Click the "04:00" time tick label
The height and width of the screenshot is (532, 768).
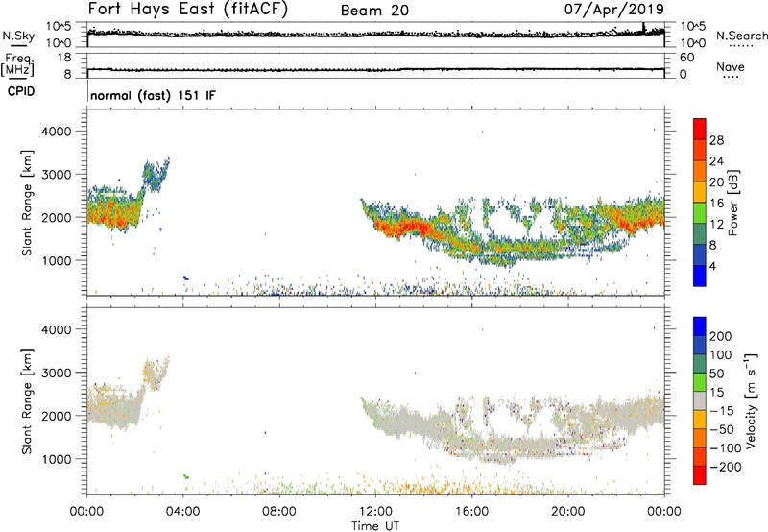183,512
